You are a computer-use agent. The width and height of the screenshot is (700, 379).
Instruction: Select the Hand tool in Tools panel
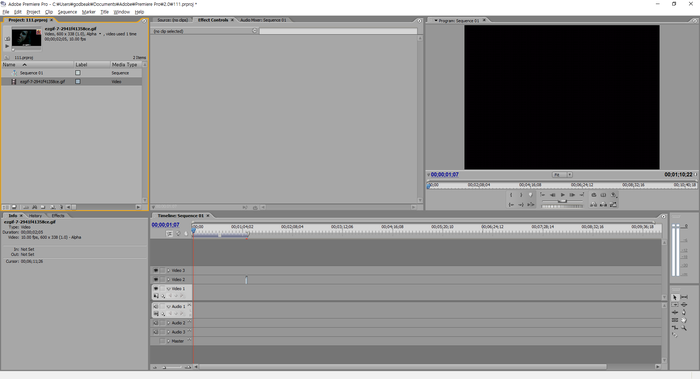click(684, 320)
